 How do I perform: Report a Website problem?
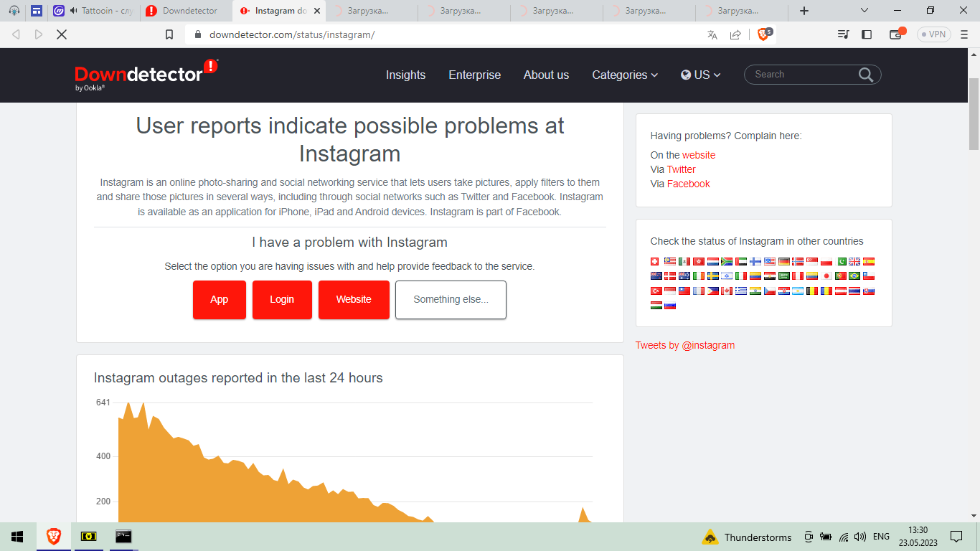pos(354,300)
